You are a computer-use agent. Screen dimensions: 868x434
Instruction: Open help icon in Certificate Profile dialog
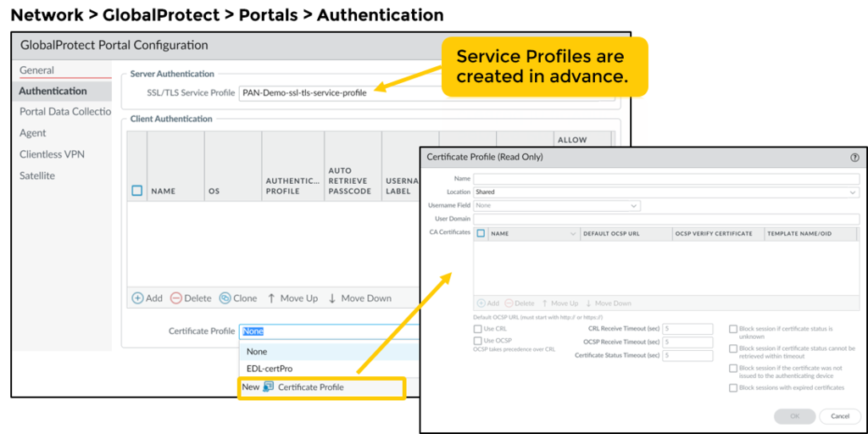[854, 157]
